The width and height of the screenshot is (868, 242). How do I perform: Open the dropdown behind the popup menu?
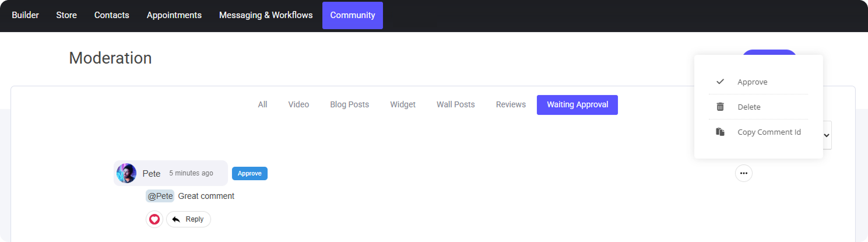click(x=827, y=135)
